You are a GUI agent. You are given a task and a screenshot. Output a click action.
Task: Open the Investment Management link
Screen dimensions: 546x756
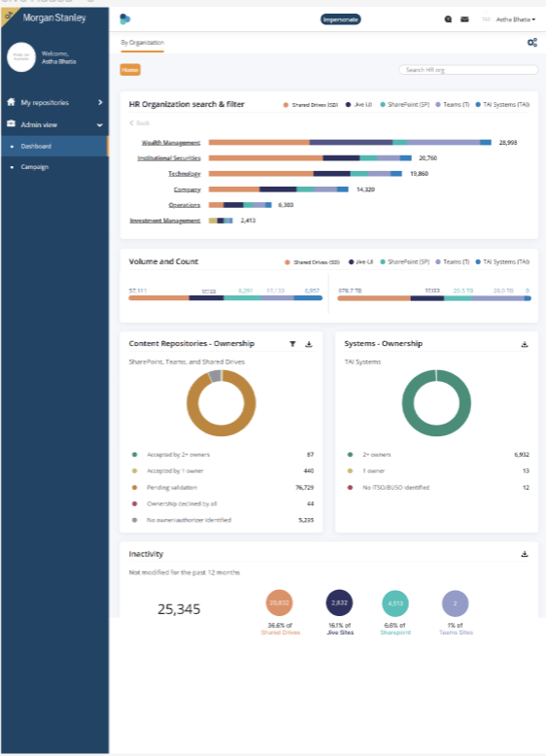click(x=165, y=221)
